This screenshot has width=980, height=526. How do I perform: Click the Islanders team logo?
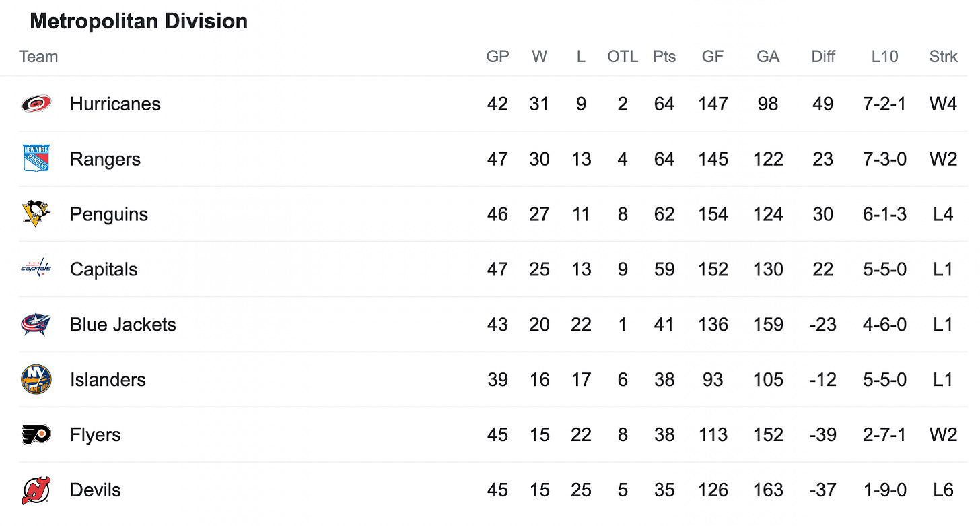[36, 379]
